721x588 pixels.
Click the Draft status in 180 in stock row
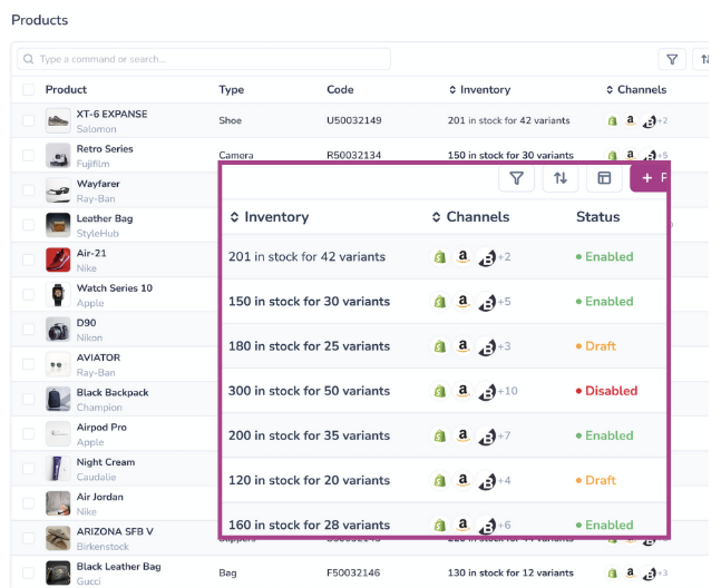596,346
